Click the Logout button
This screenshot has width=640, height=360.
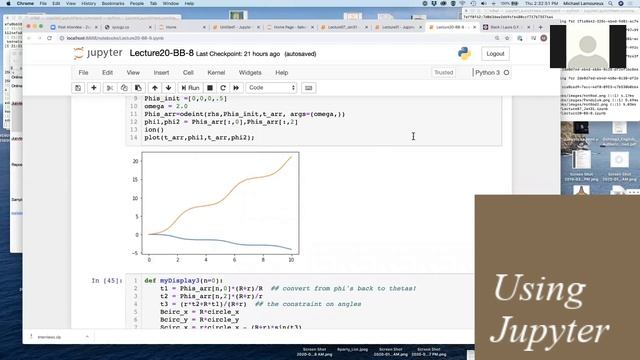[495, 54]
